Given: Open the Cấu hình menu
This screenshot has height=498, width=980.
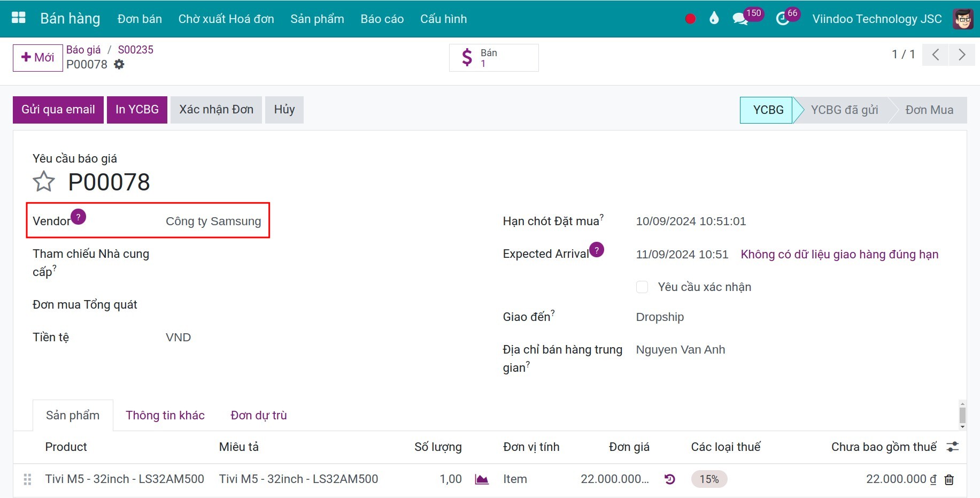Looking at the screenshot, I should (443, 19).
